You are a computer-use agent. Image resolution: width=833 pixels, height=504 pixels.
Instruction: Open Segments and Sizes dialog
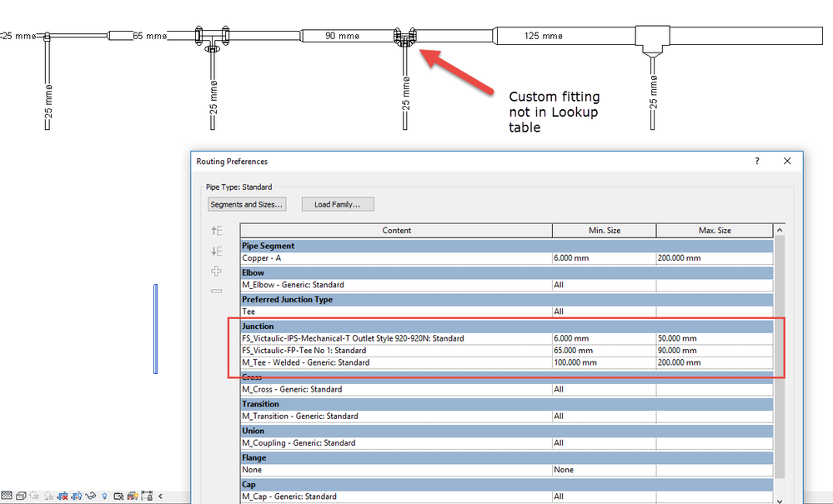pyautogui.click(x=247, y=204)
